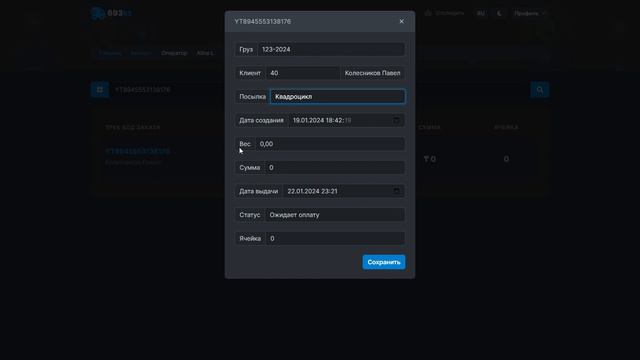The image size is (640, 360).
Task: Open the Статус dropdown Ожидает оплату
Action: click(x=335, y=215)
